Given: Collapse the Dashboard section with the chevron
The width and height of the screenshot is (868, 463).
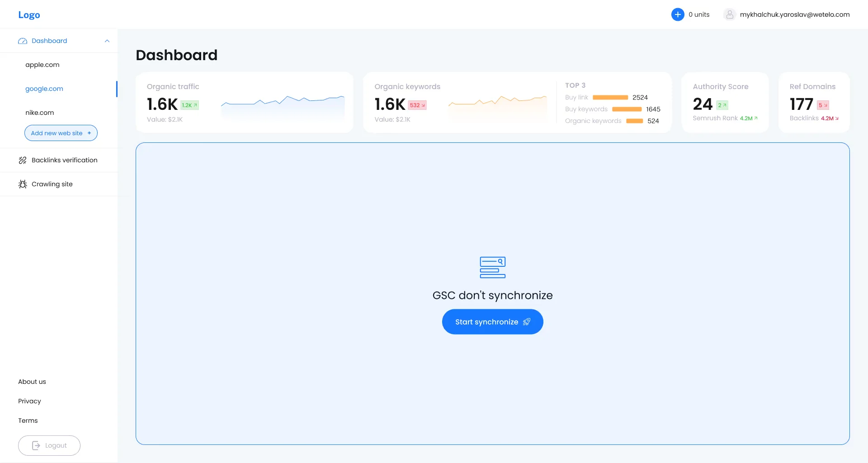Looking at the screenshot, I should (107, 41).
